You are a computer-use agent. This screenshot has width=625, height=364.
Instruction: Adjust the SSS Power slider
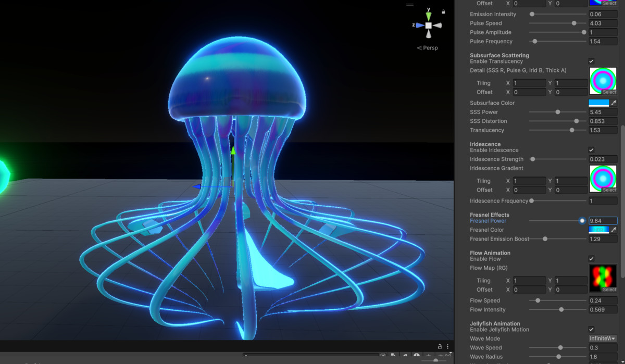tap(558, 112)
